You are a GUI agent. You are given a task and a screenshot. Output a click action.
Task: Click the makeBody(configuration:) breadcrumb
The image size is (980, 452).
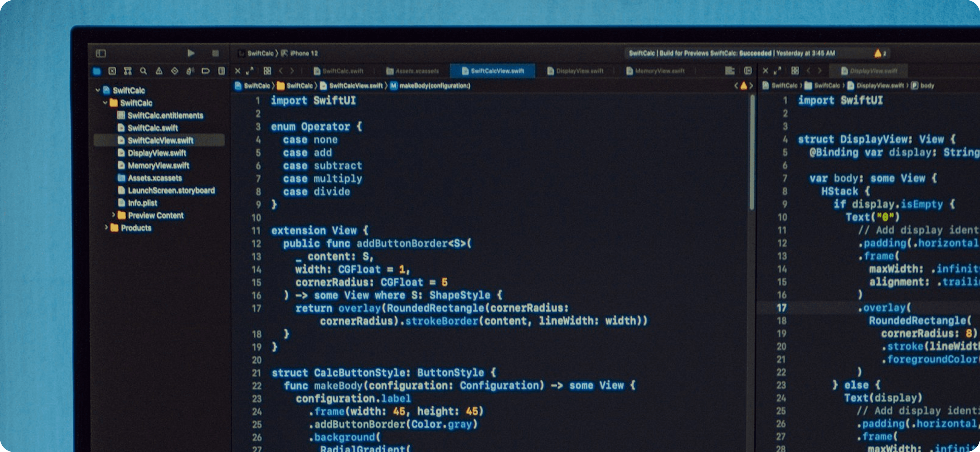point(434,86)
